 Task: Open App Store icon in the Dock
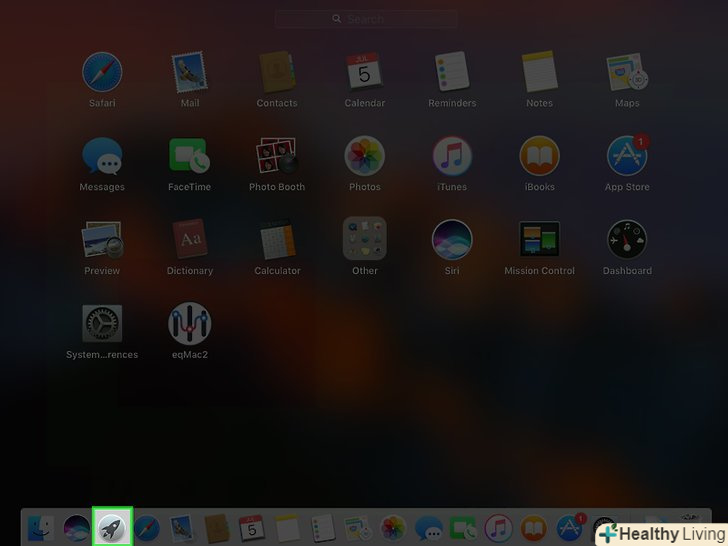click(569, 527)
